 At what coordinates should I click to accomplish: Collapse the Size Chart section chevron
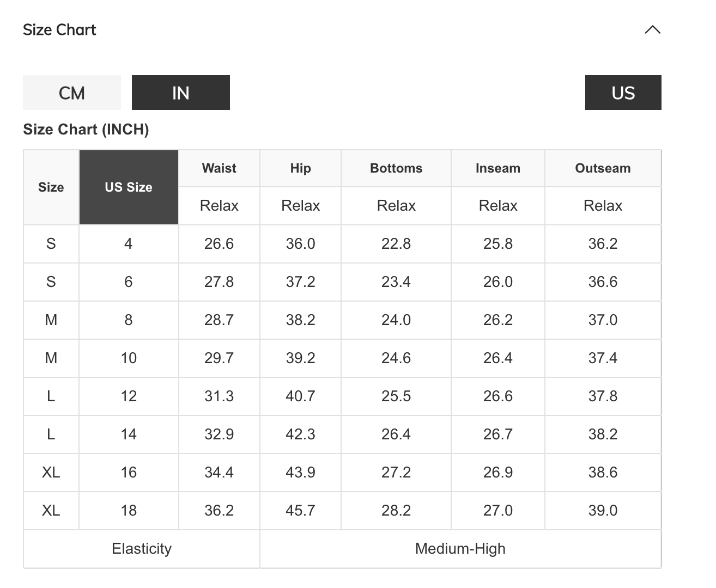tap(652, 30)
